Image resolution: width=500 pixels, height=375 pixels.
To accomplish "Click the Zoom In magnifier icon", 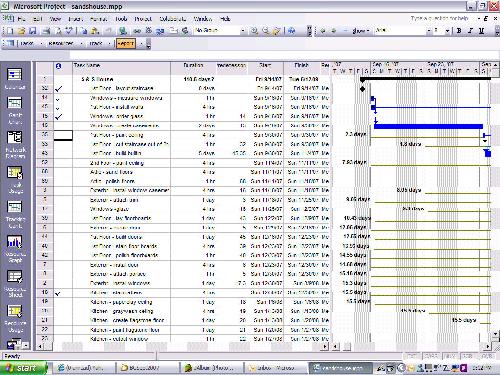I will [x=254, y=31].
